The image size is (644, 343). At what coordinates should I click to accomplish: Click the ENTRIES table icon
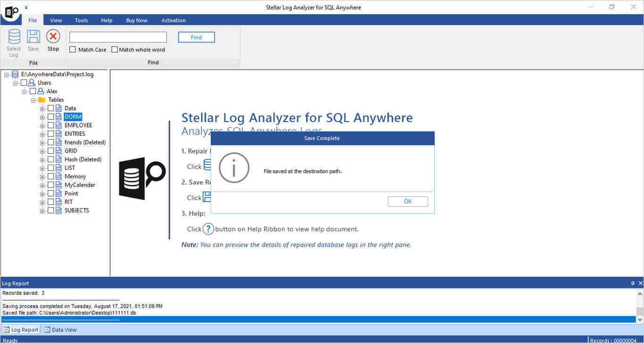click(58, 134)
